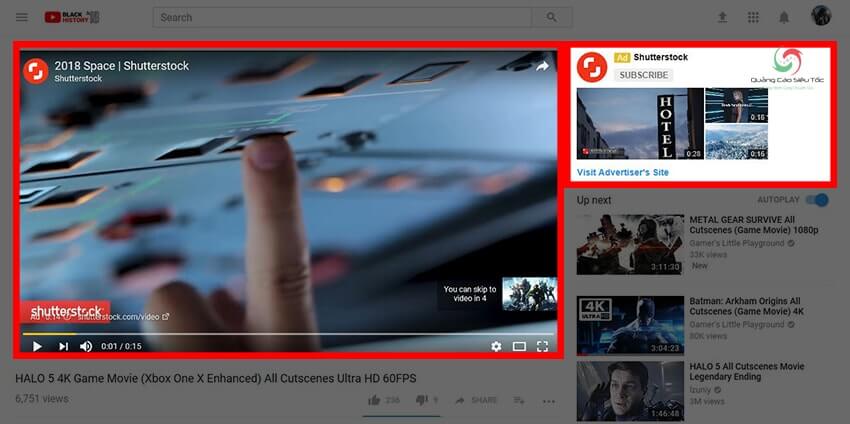Skip to next video in player
The width and height of the screenshot is (850, 424).
(63, 346)
